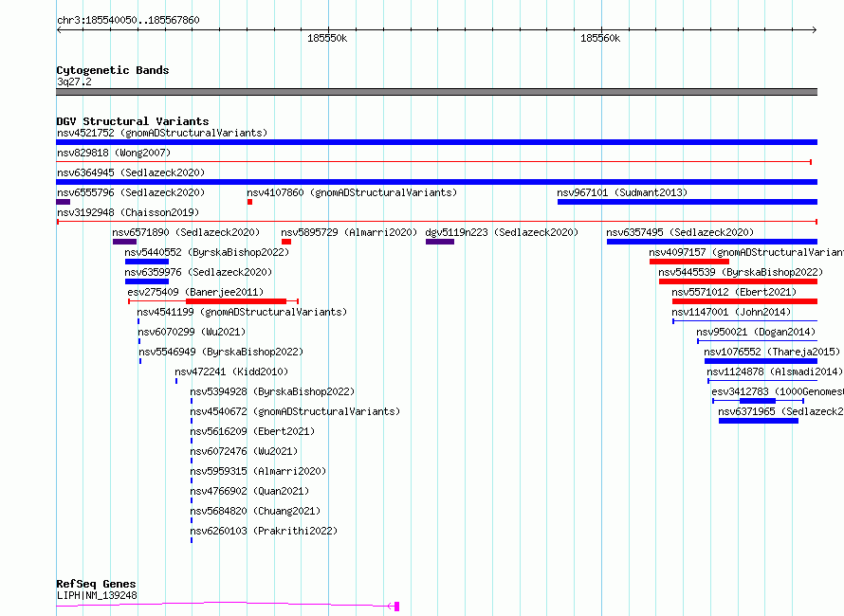Viewport: 844px width, 616px height.
Task: Click nsv5959315 (Almarri2020) label
Action: (x=258, y=471)
